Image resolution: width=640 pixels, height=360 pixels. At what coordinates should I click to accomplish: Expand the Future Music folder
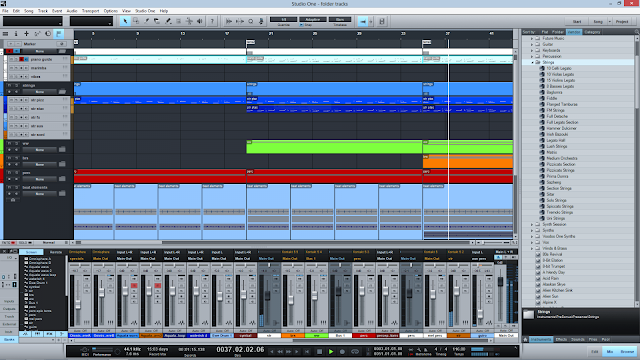click(532, 38)
